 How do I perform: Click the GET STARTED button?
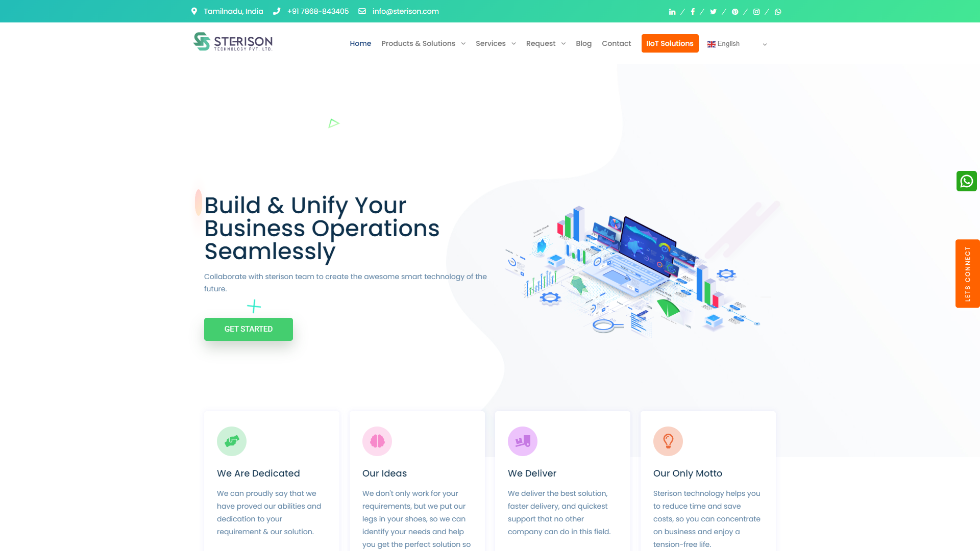point(249,329)
